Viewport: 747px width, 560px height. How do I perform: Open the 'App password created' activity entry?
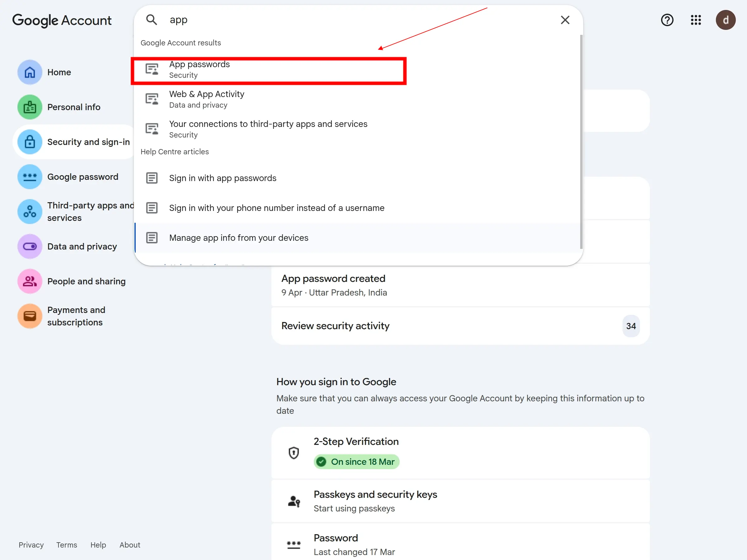[x=460, y=286]
